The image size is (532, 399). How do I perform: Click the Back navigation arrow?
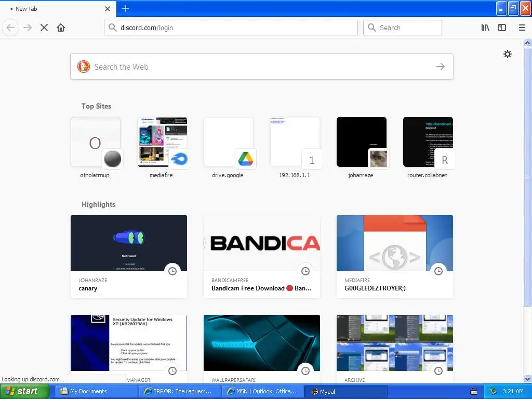[10, 28]
